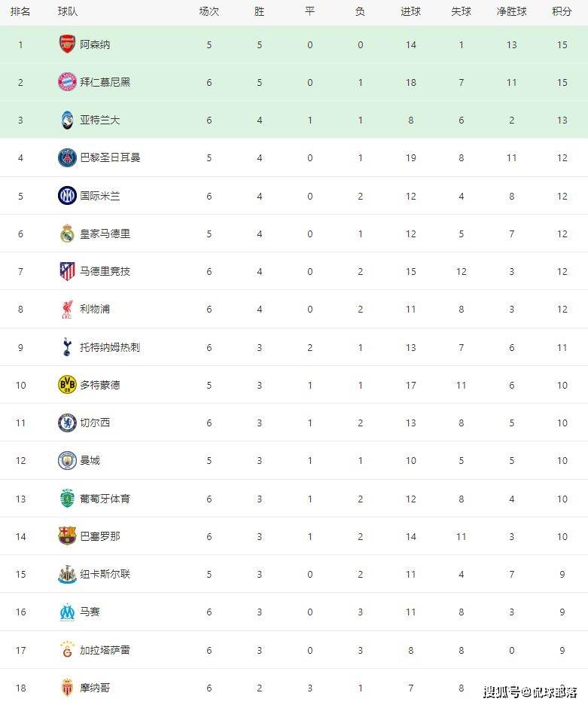Viewport: 588px width, 705px height.
Task: Click the Liverpool club crest
Action: 68,309
